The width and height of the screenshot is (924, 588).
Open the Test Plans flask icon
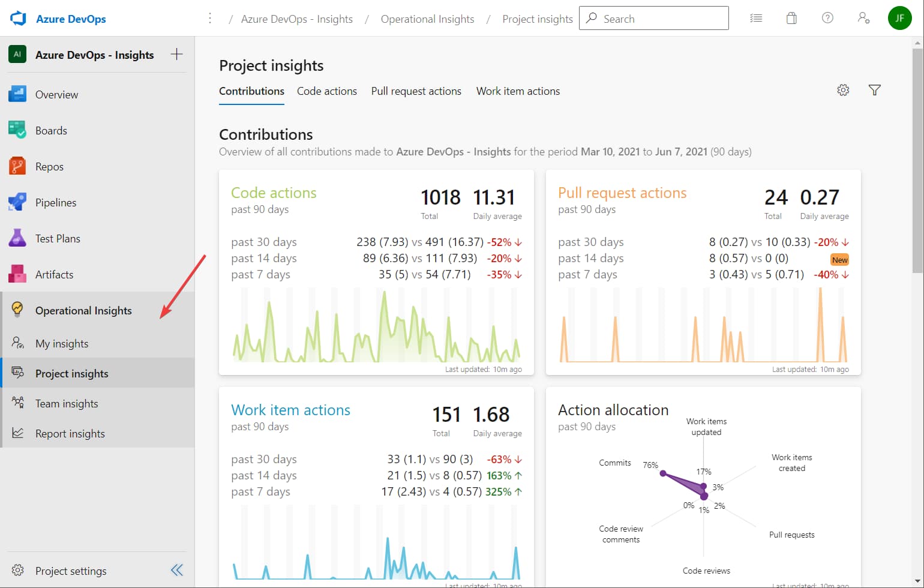(17, 238)
